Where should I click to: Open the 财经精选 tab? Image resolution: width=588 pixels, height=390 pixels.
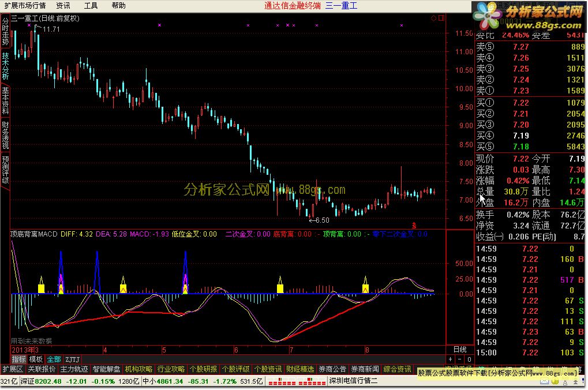(x=299, y=369)
